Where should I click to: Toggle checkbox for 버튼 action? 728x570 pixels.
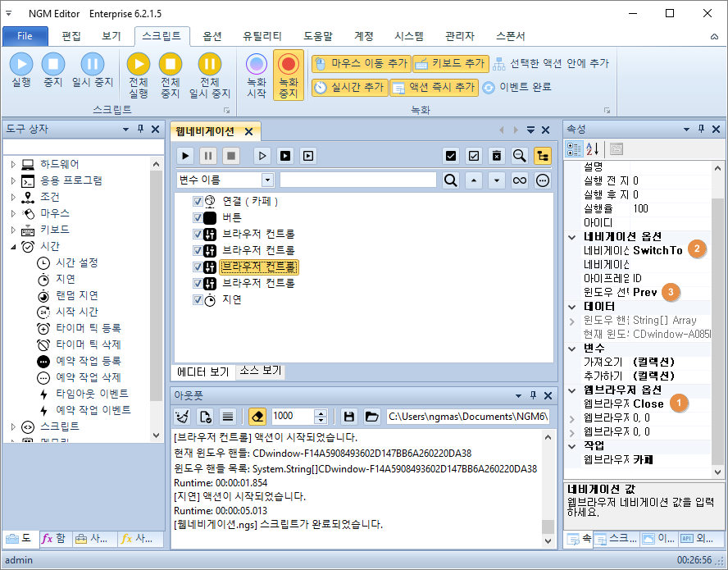tap(198, 217)
